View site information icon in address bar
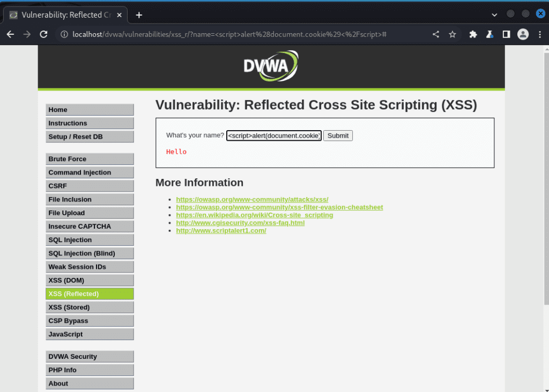This screenshot has width=549, height=392. (x=64, y=34)
